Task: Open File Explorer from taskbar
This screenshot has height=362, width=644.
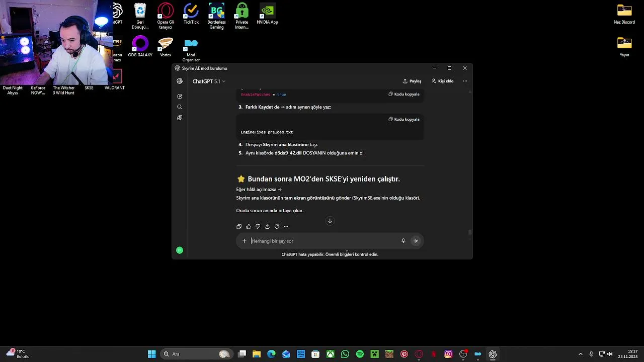Action: click(257, 354)
